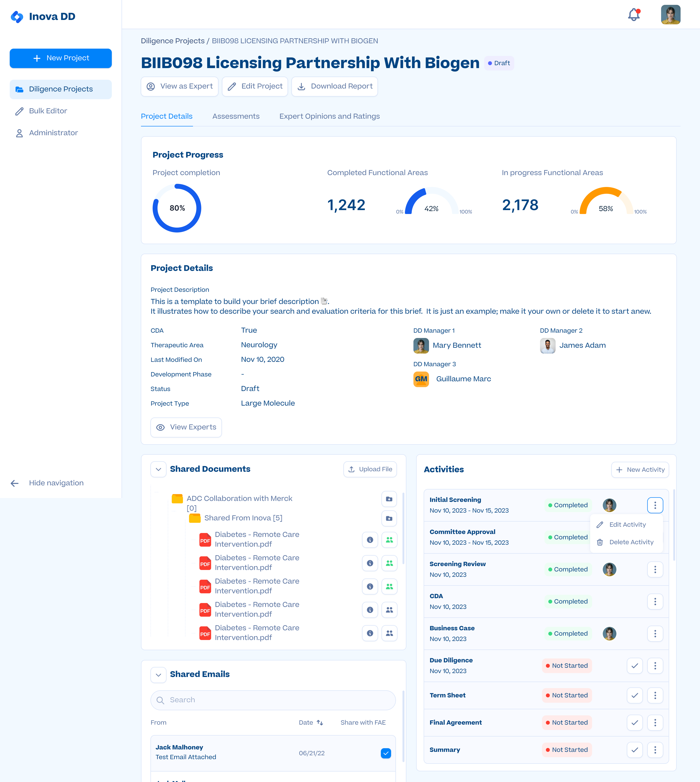Click info icon for first Diabetes PDF

click(x=370, y=540)
